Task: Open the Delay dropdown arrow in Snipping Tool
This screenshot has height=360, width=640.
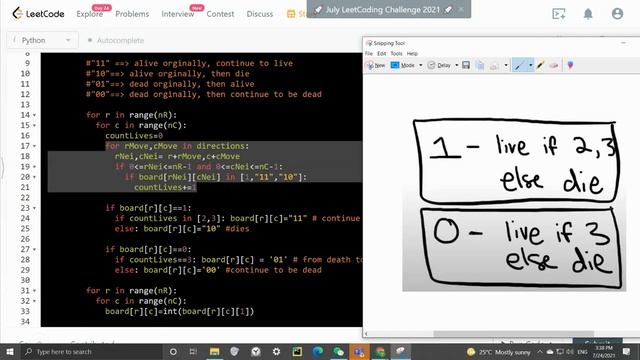Action: [x=456, y=65]
